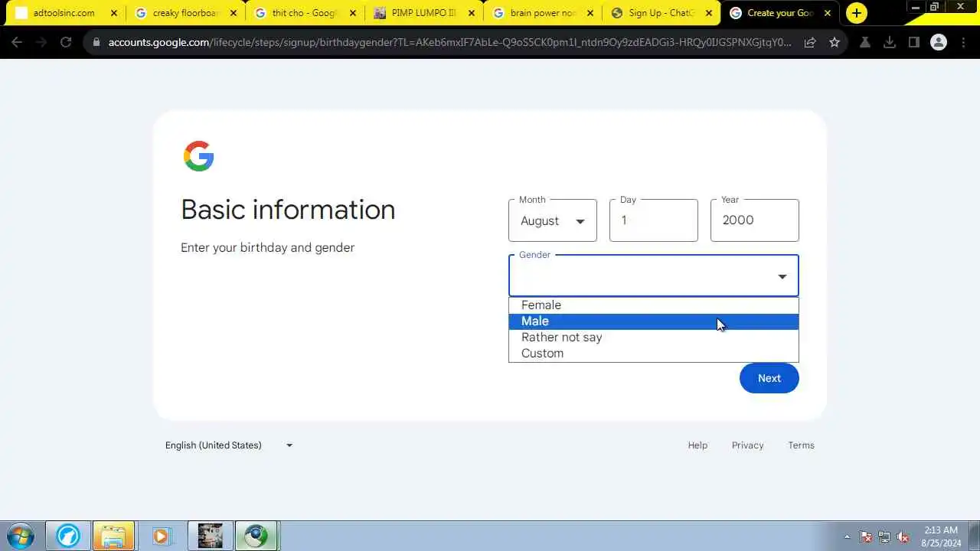980x551 pixels.
Task: Open the Month dropdown showing August
Action: point(553,220)
